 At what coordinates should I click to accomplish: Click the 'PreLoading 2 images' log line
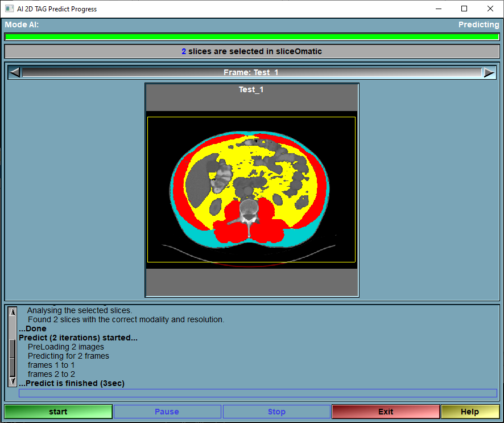click(66, 347)
